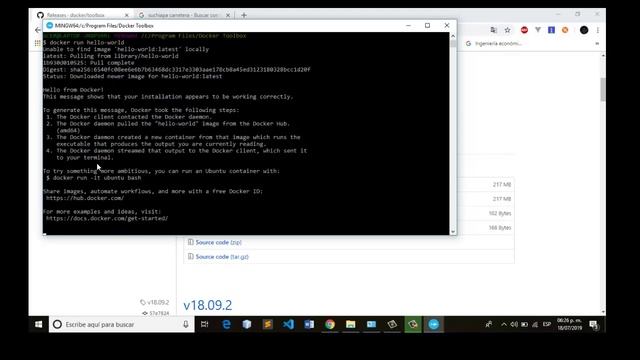The height and width of the screenshot is (360, 640).
Task: Click Chrome page scrollbar down arrow
Action: point(603,312)
